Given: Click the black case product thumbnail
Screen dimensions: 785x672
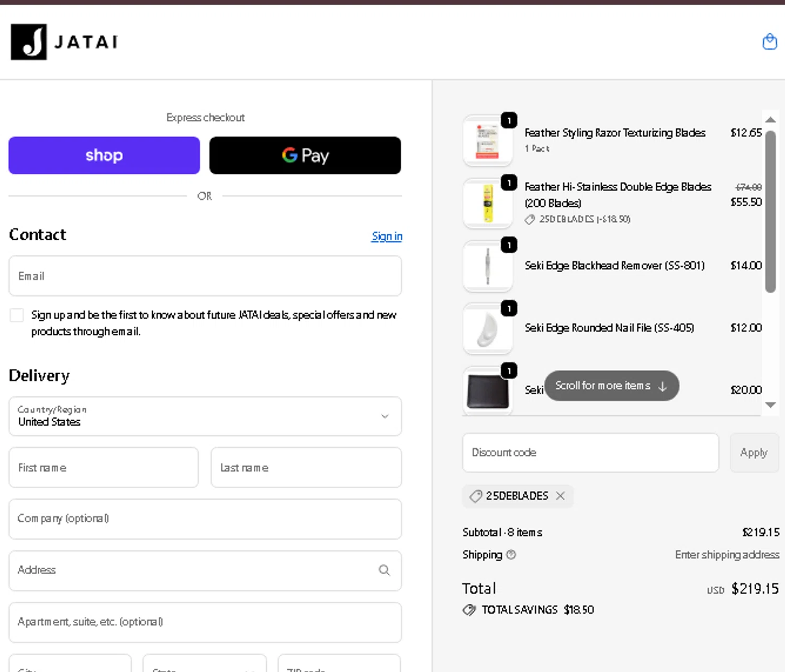Looking at the screenshot, I should [488, 390].
